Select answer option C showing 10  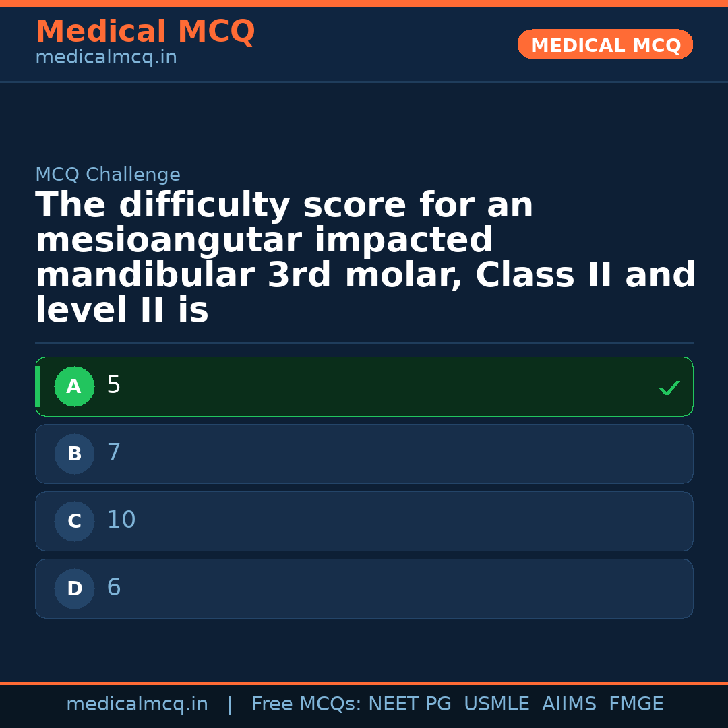[x=364, y=521]
